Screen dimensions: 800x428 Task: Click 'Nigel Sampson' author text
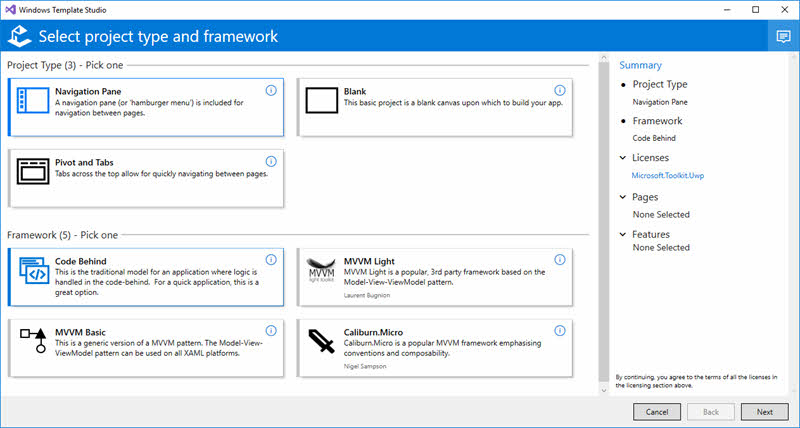(x=365, y=366)
